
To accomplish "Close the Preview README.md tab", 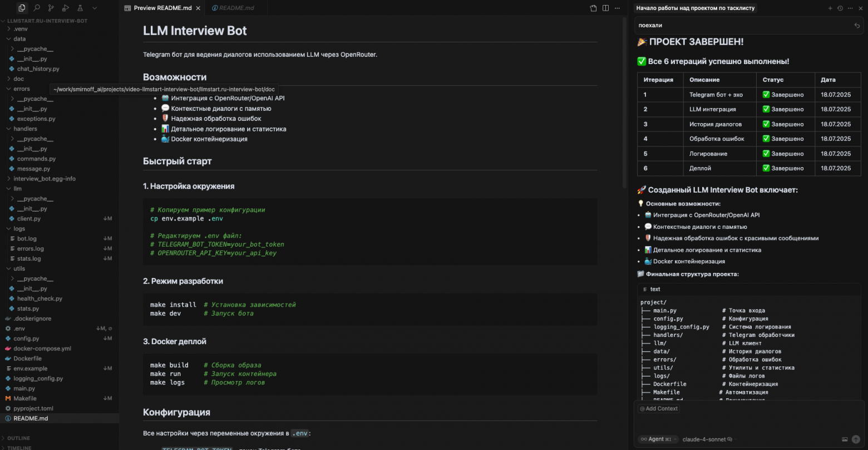I will [198, 8].
